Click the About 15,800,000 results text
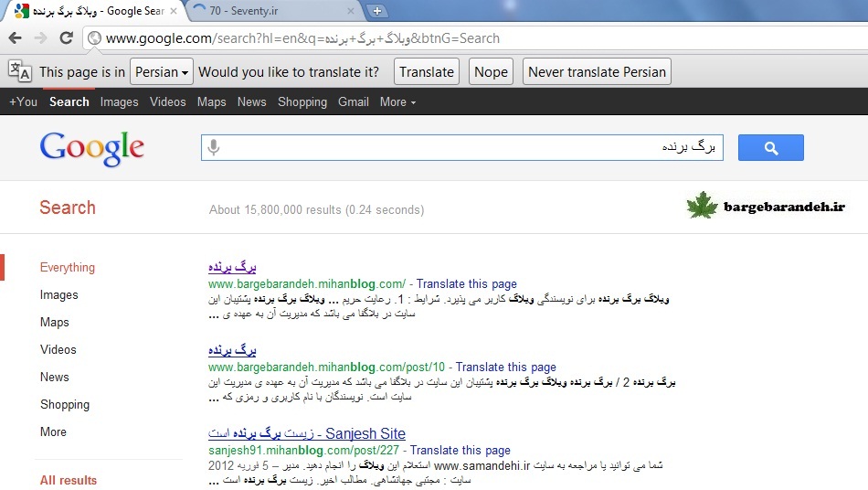The width and height of the screenshot is (868, 490). (317, 210)
